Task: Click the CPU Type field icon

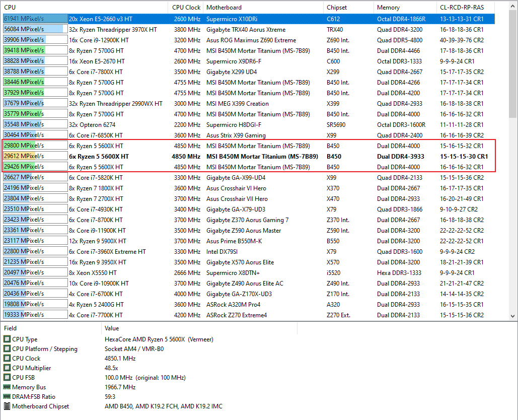Action: point(7,339)
